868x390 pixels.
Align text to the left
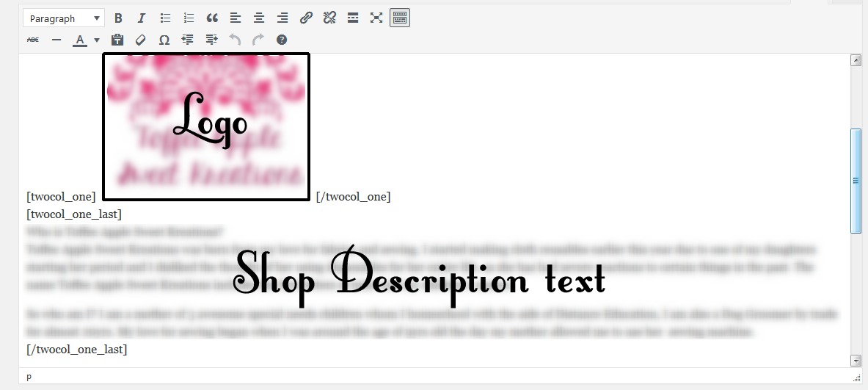[236, 18]
